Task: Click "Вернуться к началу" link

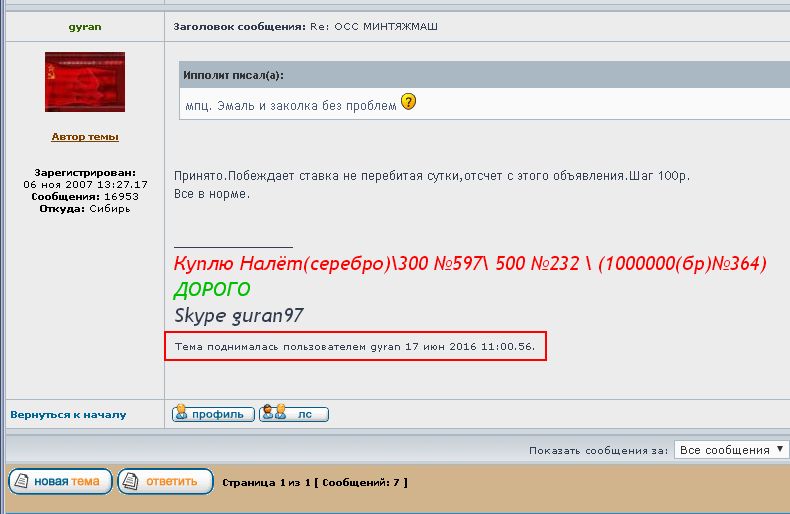Action: (68, 414)
